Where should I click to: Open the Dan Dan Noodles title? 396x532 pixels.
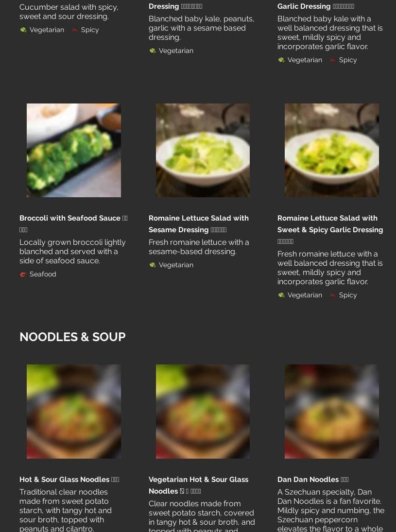pos(313,480)
